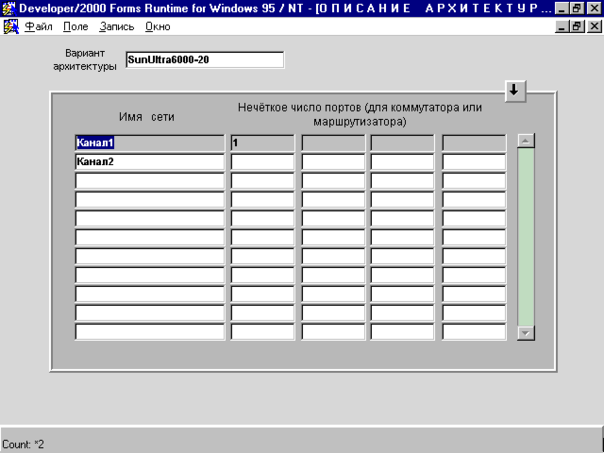The image size is (604, 453).
Task: Close the Forms Runtime main window
Action: tap(594, 8)
